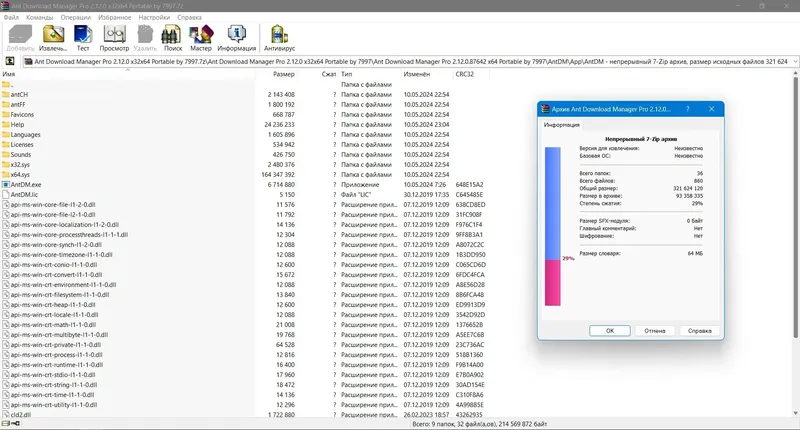Screen dimensions: 800x430
Task: Select file api-ms-win-crt-conio-l1-1-0.dll
Action: pyautogui.click(x=54, y=265)
